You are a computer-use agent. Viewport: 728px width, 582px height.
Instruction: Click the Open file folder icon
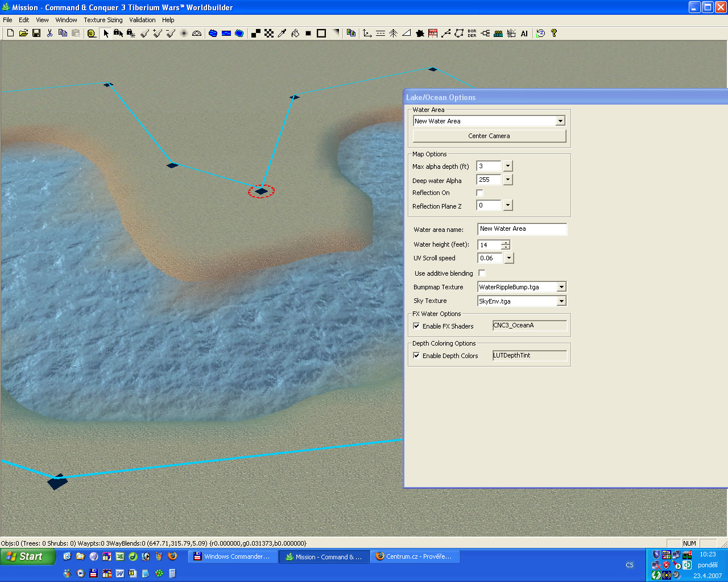point(23,34)
